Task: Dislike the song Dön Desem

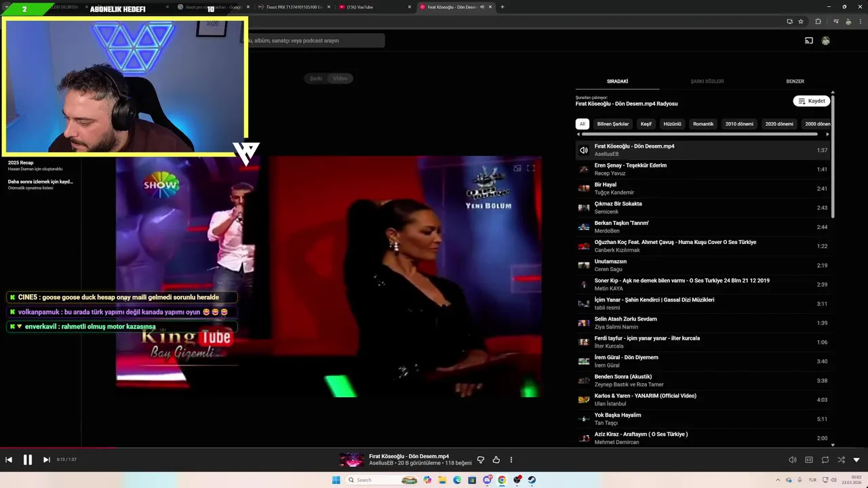Action: (481, 460)
